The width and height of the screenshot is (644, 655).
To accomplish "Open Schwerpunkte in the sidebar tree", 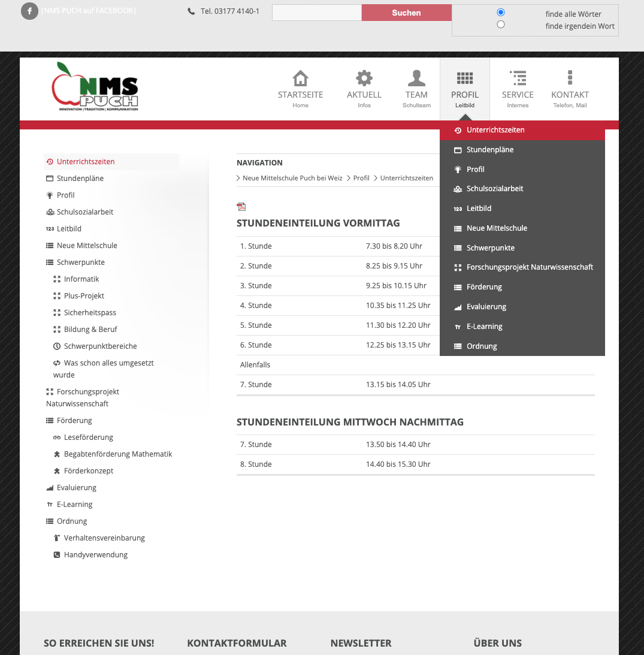I will pos(81,262).
